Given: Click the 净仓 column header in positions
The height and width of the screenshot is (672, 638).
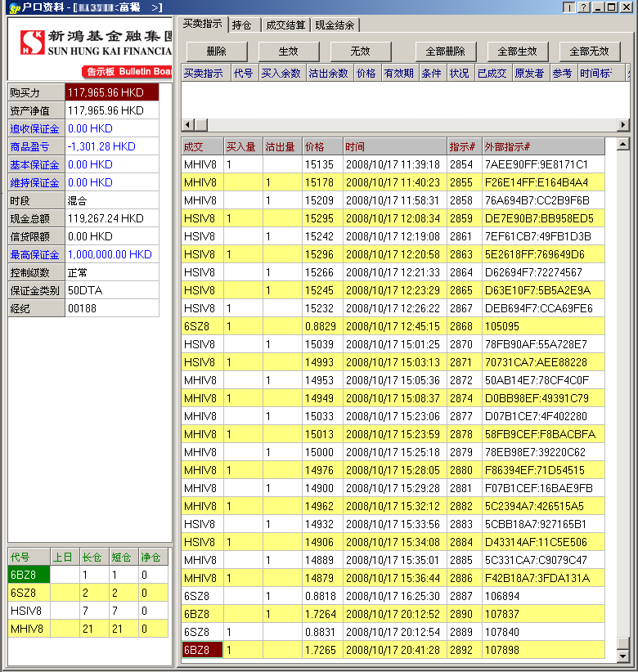Looking at the screenshot, I should (153, 557).
